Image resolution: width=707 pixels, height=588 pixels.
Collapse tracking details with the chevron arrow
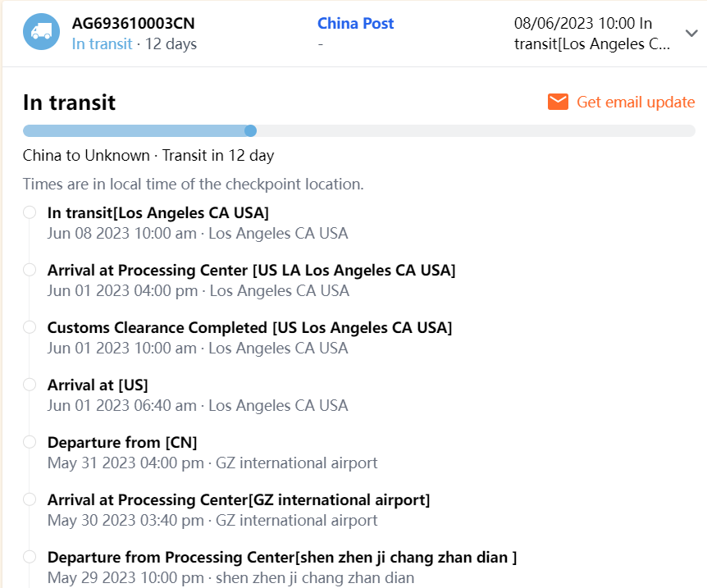point(691,33)
